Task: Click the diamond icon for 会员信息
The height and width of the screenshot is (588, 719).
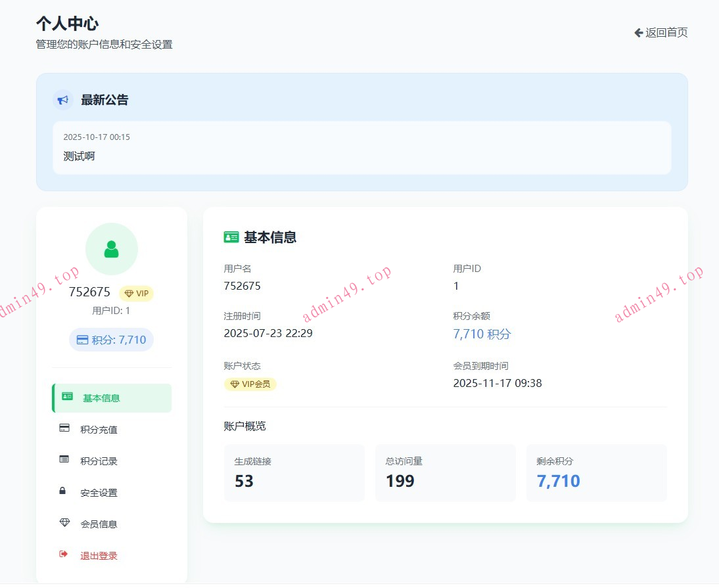Action: pyautogui.click(x=64, y=523)
